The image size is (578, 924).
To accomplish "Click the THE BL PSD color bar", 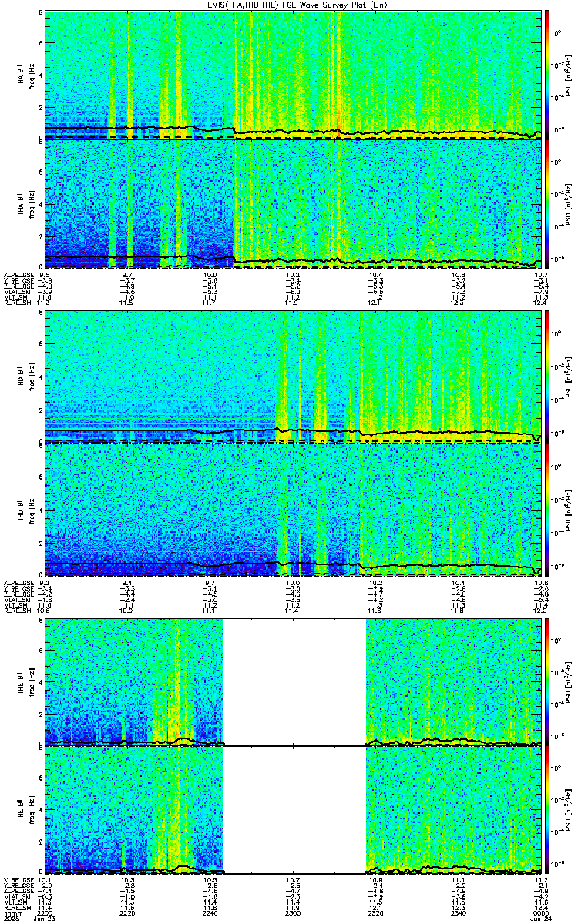I will 548,681.
